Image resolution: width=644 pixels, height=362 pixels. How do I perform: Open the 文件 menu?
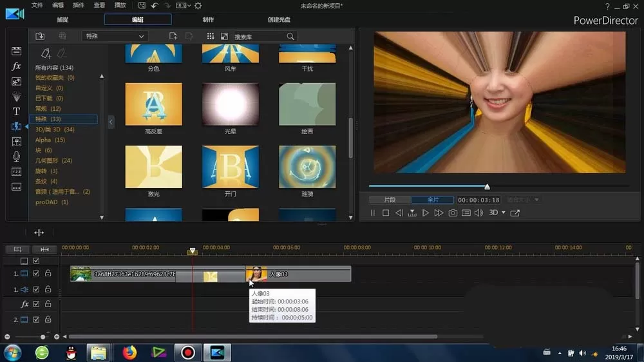pos(37,5)
